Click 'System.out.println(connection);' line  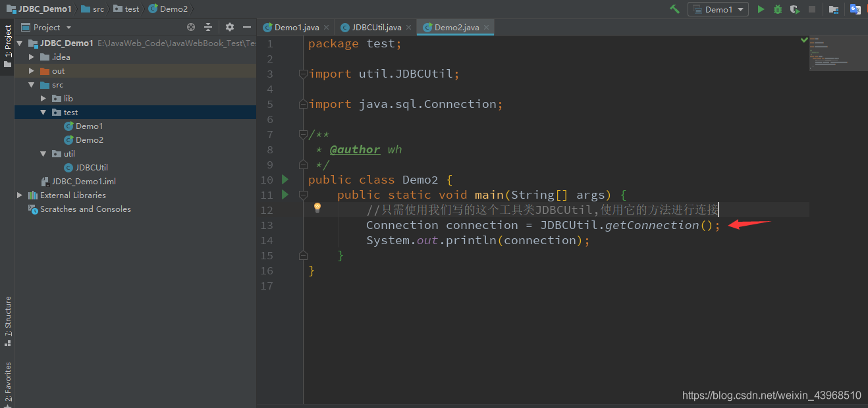tap(478, 240)
